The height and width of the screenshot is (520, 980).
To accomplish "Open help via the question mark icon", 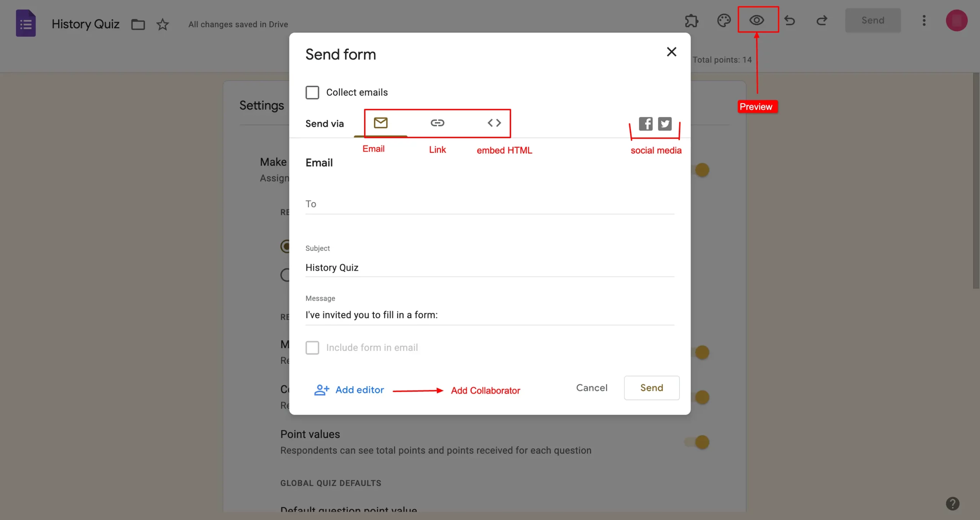I will [x=952, y=504].
